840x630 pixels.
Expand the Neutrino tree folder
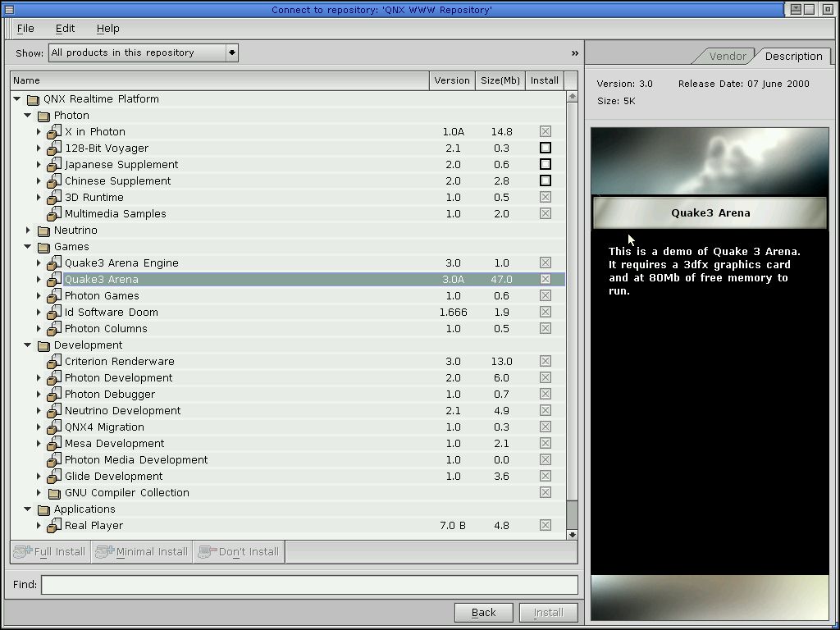pos(28,231)
